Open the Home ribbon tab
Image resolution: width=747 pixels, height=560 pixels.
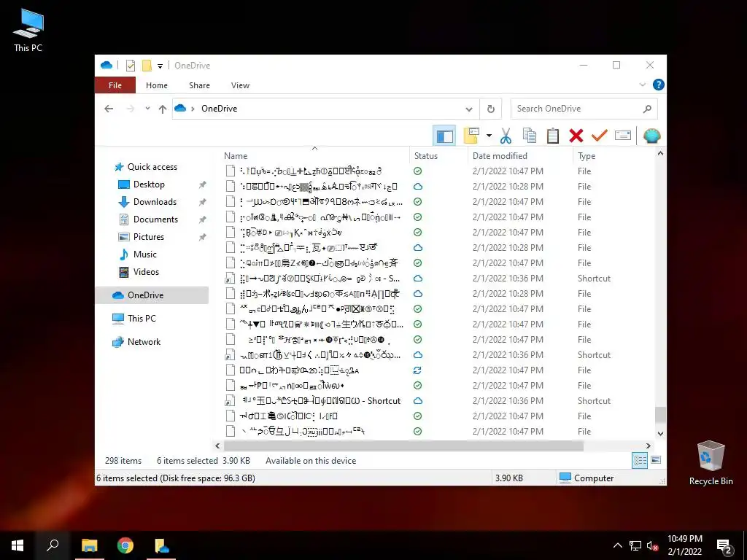coord(157,85)
